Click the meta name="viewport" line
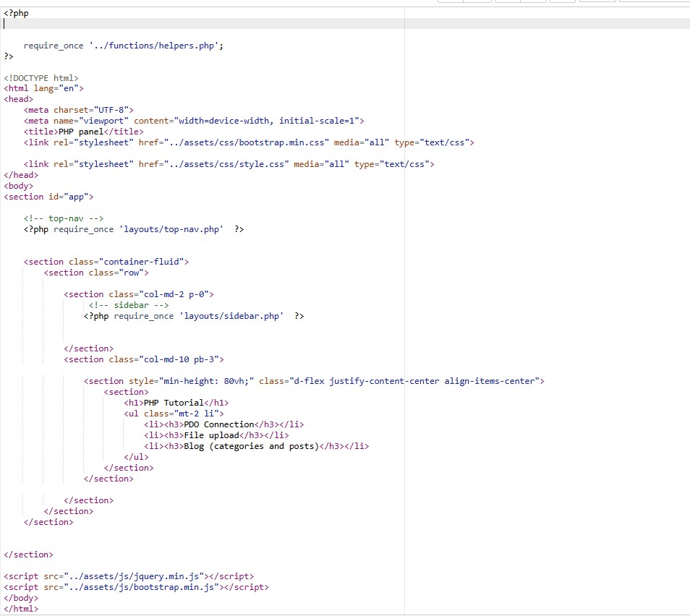 coord(194,121)
